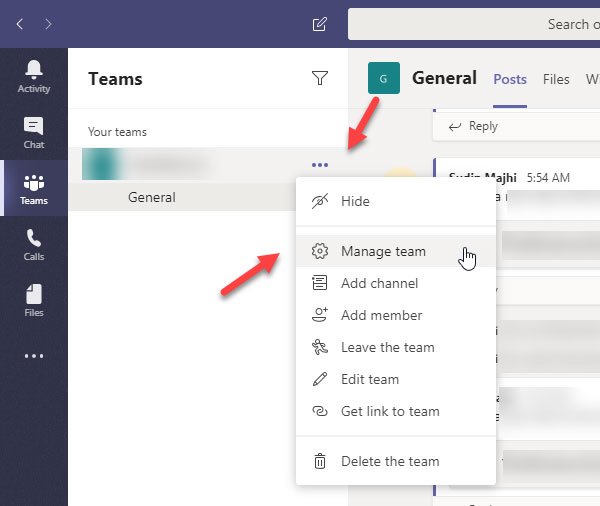Click the search box at top

pyautogui.click(x=474, y=24)
